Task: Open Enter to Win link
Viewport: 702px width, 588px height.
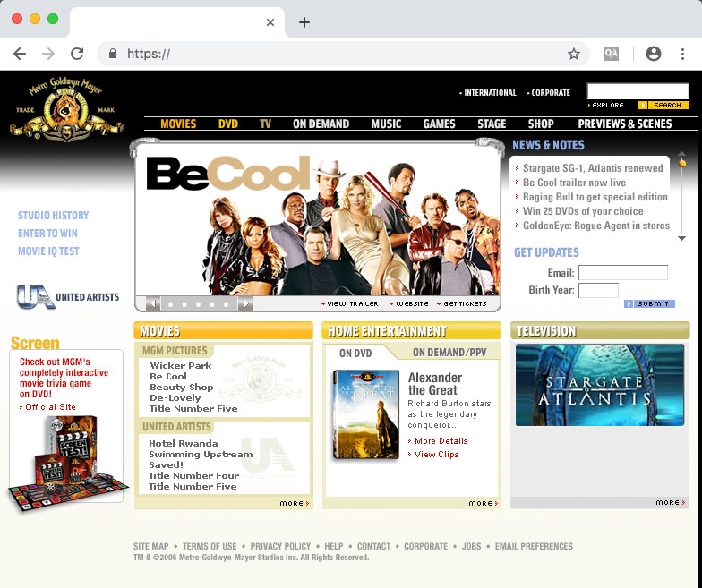Action: (x=47, y=233)
